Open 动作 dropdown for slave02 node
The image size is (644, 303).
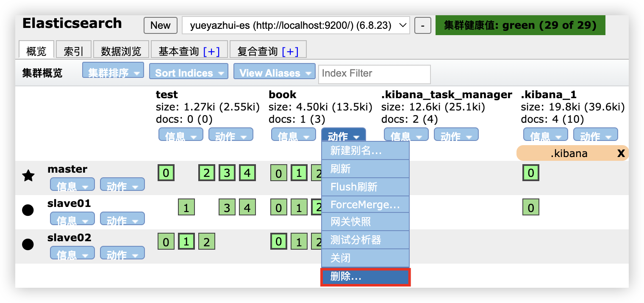tap(122, 253)
